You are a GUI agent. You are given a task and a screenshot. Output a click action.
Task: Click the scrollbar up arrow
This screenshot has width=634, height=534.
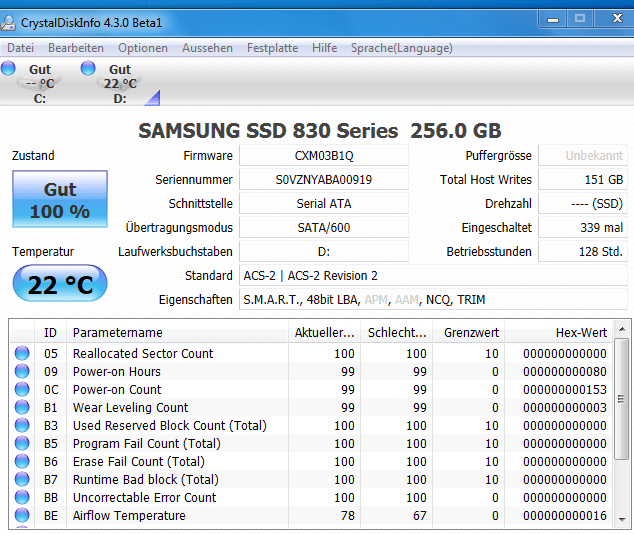[x=622, y=329]
